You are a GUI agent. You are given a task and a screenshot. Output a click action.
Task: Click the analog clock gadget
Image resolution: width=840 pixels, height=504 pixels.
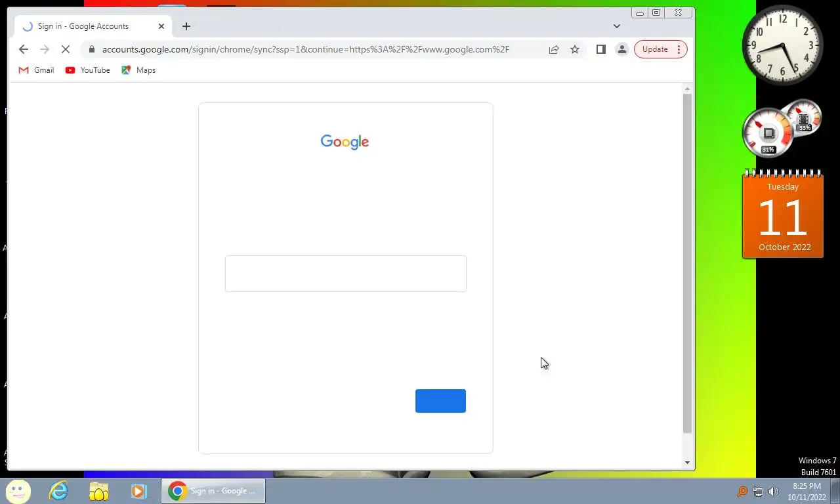click(x=782, y=45)
